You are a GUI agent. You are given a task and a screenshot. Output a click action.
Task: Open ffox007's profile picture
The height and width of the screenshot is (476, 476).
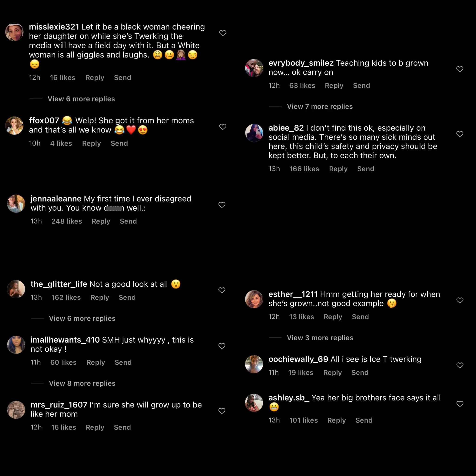[14, 126]
